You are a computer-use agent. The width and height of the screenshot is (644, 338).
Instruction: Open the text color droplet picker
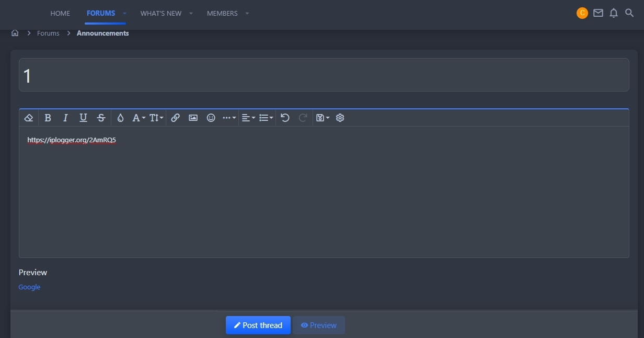[120, 118]
